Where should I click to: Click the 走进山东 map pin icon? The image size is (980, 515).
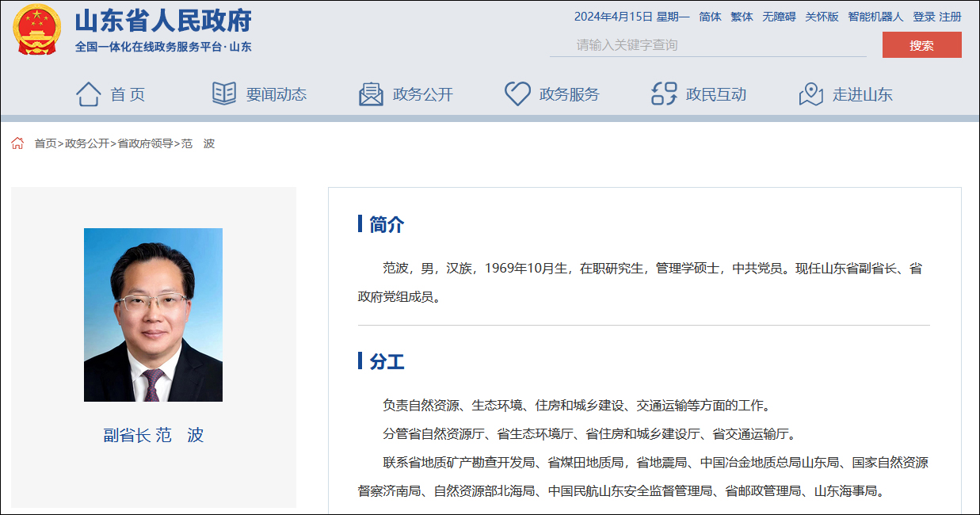(811, 94)
